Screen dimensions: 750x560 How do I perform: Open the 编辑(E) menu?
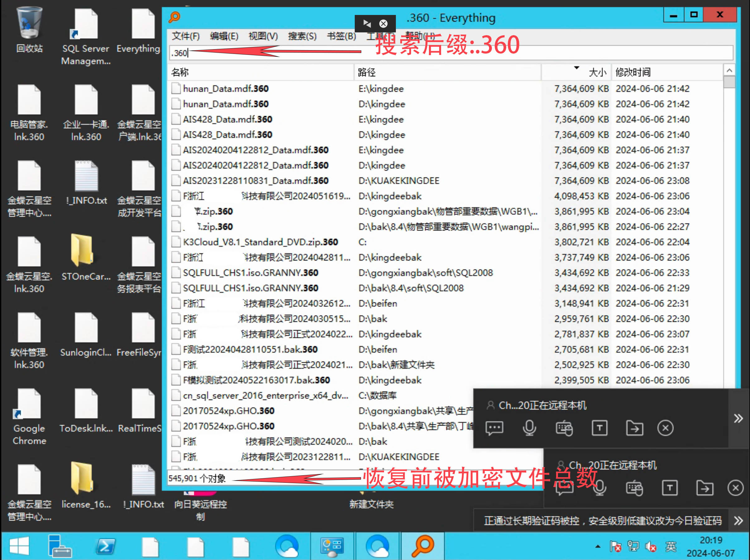tap(224, 36)
